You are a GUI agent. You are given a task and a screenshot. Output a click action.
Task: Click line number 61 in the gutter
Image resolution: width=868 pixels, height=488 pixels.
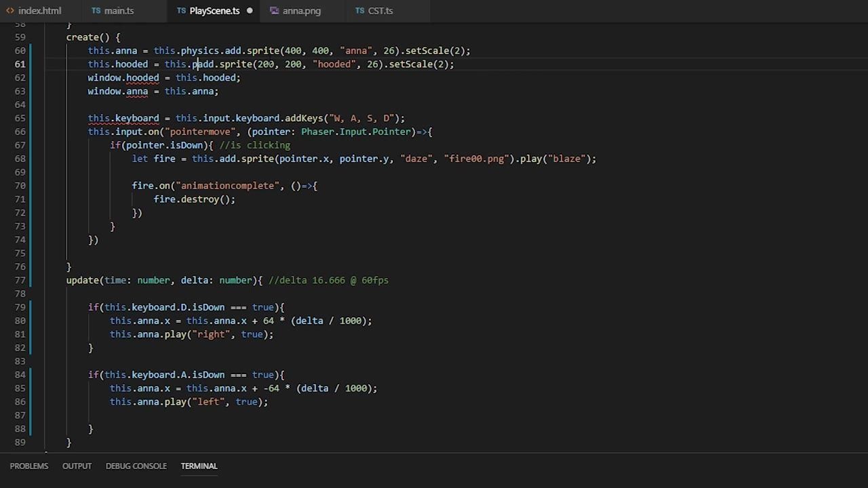pyautogui.click(x=20, y=64)
